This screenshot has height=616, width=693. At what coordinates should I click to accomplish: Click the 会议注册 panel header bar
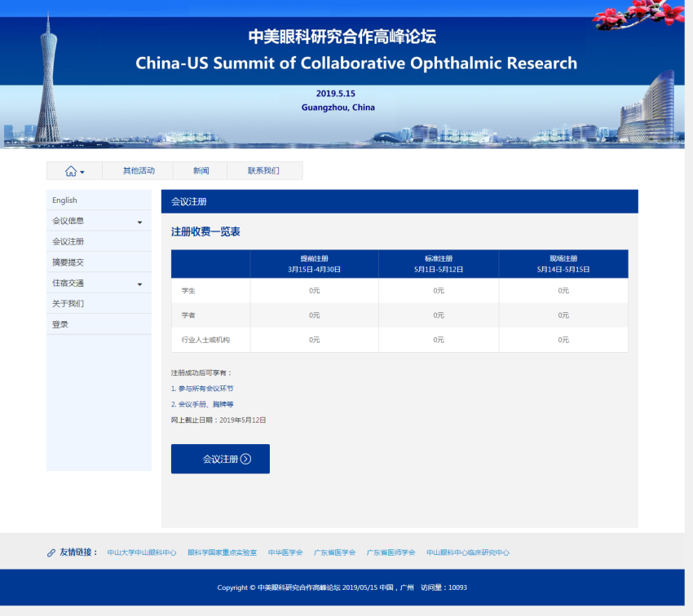pos(399,202)
